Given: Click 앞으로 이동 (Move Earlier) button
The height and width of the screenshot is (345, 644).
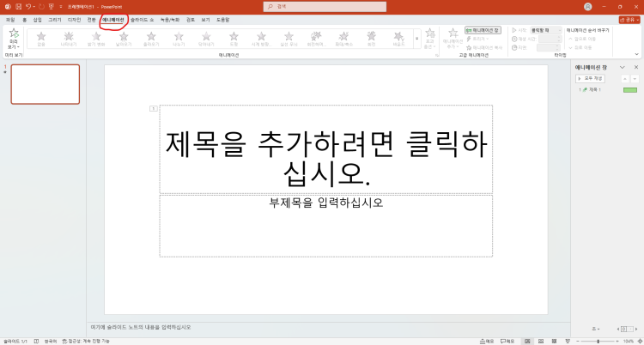Looking at the screenshot, I should (x=581, y=39).
